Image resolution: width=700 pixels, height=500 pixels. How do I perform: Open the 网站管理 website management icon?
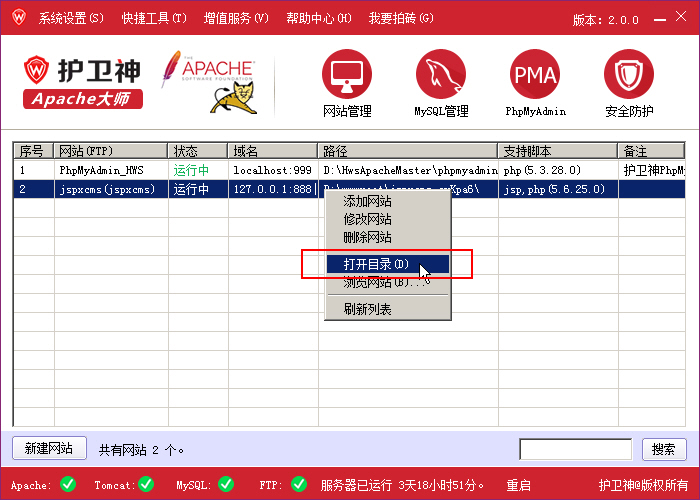346,74
